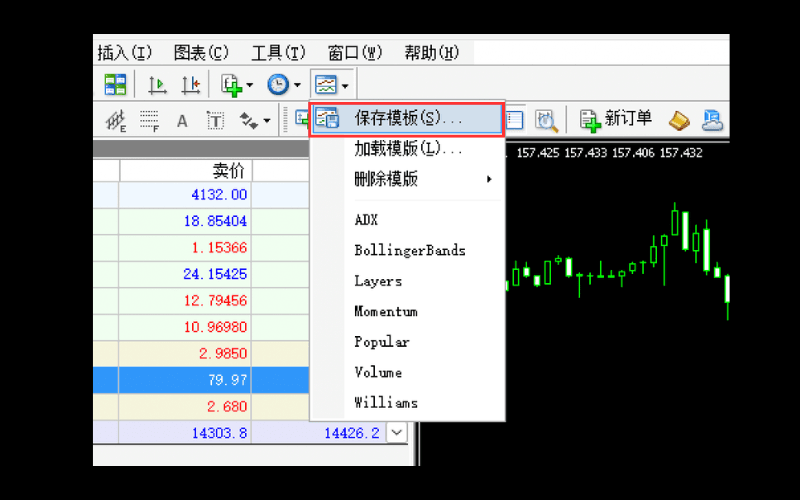Click the save template disk icon
800x500 pixels.
[327, 118]
